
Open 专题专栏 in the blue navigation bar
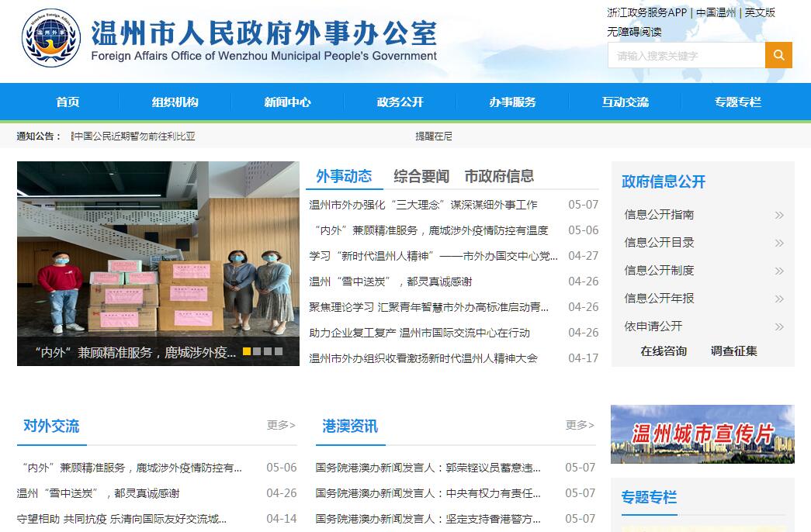pyautogui.click(x=738, y=102)
